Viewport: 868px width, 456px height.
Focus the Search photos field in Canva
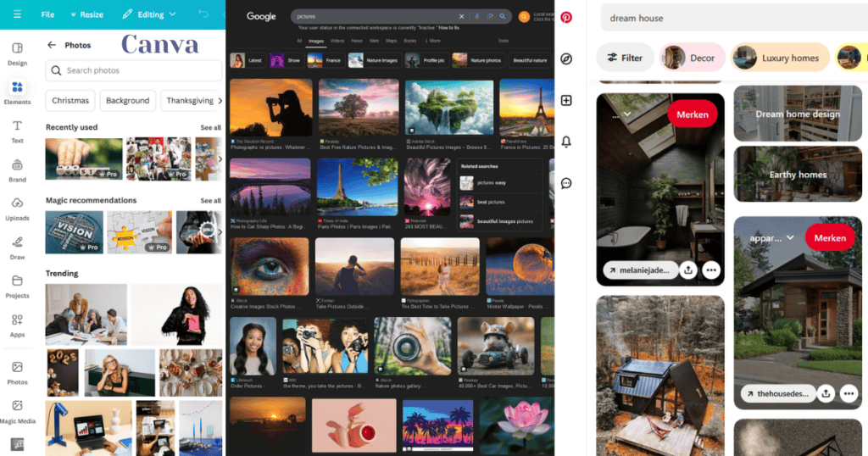pyautogui.click(x=133, y=70)
